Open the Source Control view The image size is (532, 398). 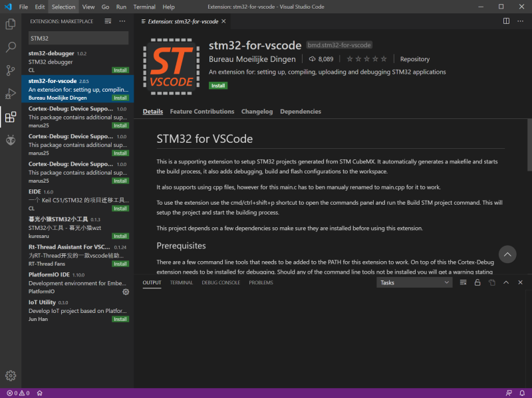tap(10, 70)
